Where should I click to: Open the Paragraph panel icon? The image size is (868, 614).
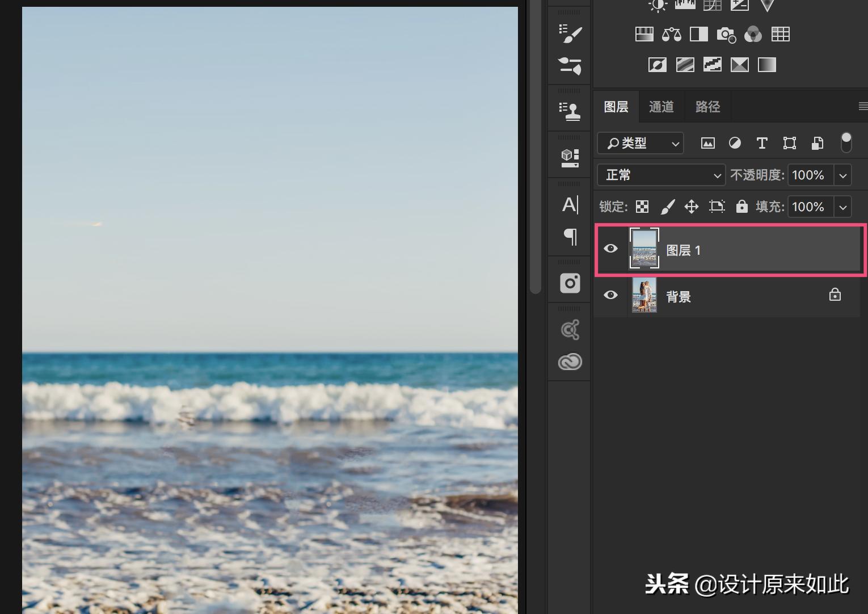point(570,236)
